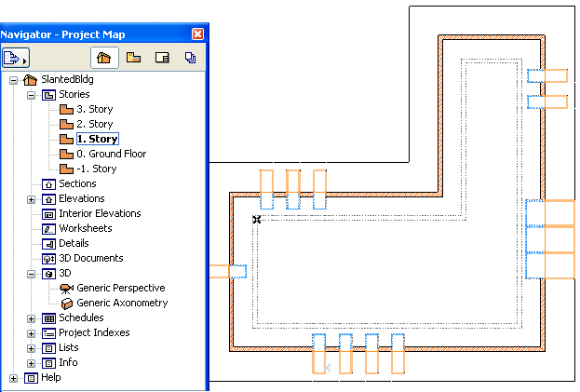
Task: Click the Info icon
Action: (x=48, y=363)
